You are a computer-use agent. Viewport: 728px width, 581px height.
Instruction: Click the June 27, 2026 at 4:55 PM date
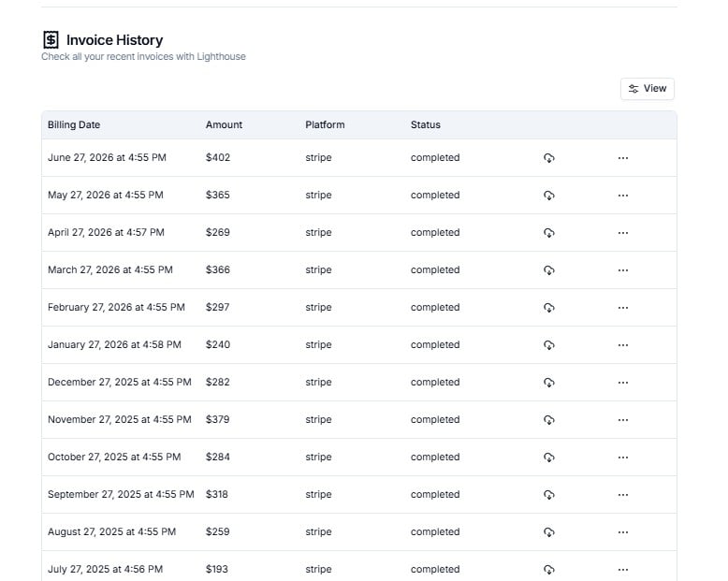tap(107, 158)
